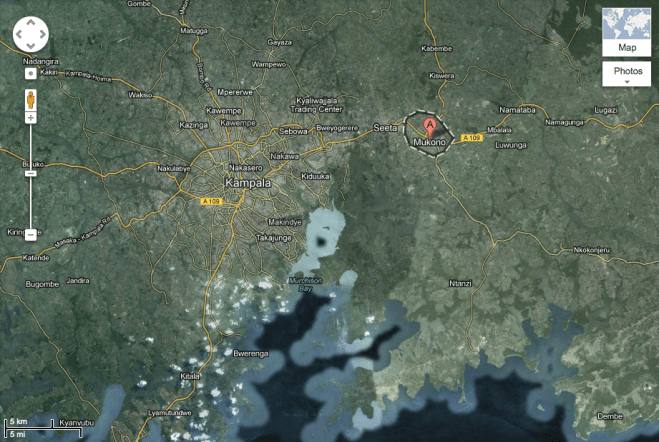Expand the arrow below Photos
This screenshot has height=442, width=659.
click(626, 82)
